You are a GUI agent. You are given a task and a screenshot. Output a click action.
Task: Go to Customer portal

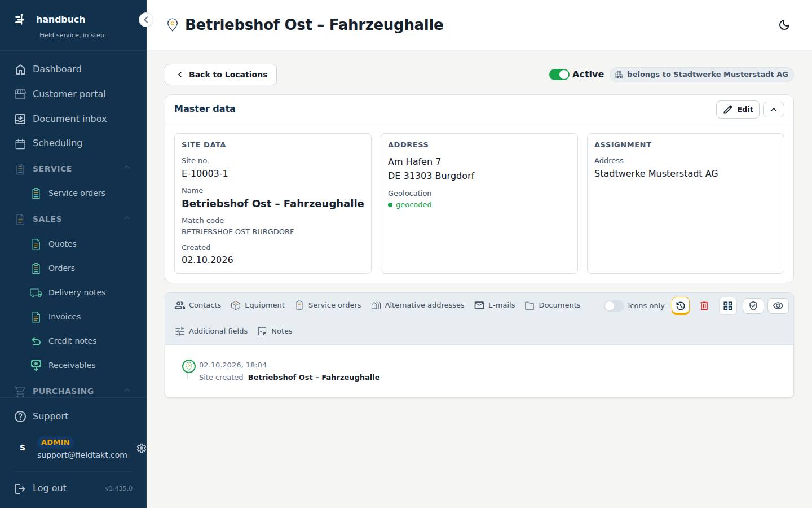[73, 94]
